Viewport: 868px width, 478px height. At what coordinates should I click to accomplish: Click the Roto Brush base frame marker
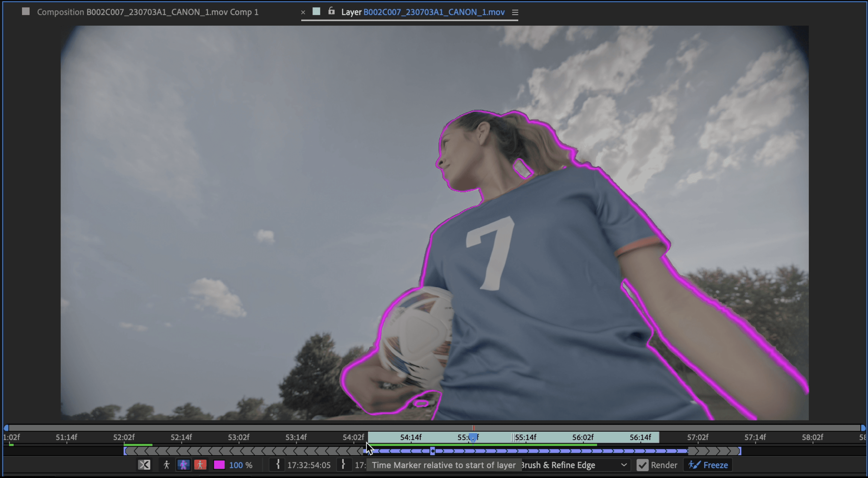(x=433, y=451)
